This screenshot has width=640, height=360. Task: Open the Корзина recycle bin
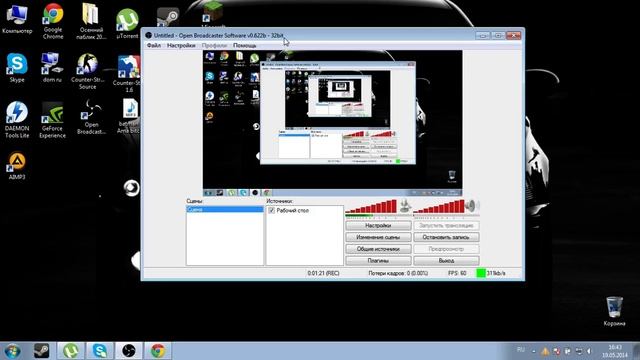[614, 311]
